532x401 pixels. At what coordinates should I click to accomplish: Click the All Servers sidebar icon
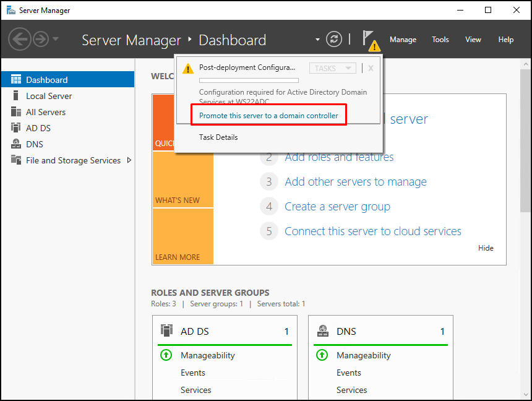coord(16,112)
